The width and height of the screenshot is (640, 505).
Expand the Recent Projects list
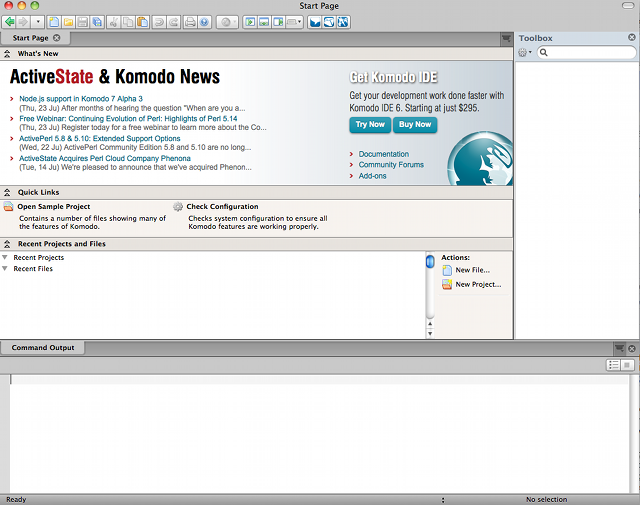coord(5,258)
